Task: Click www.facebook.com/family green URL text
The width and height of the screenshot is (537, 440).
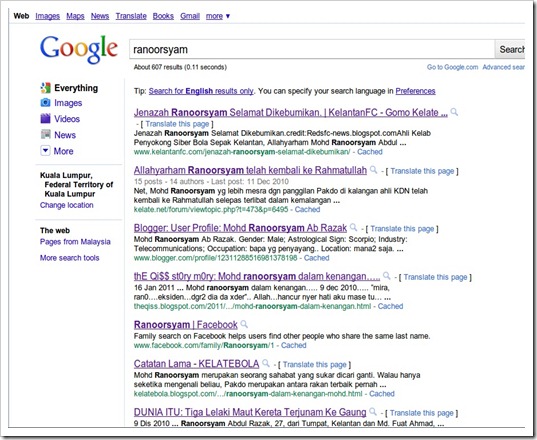Action: (204, 345)
